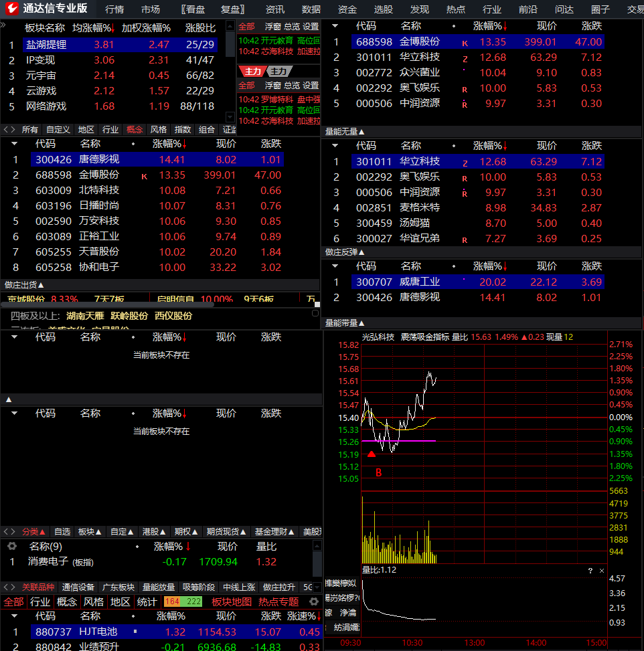Click the > arrow left of 所有 tab
Viewport: 644px width, 651px height.
pos(13,130)
